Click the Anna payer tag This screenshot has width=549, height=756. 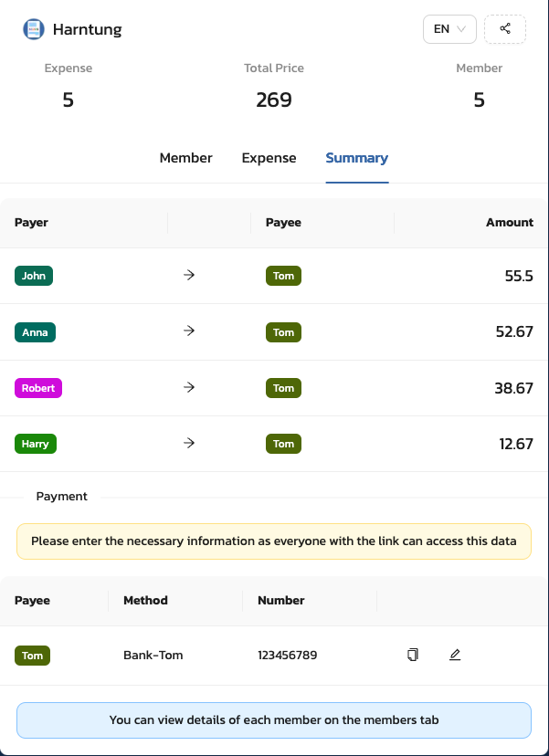(x=35, y=332)
